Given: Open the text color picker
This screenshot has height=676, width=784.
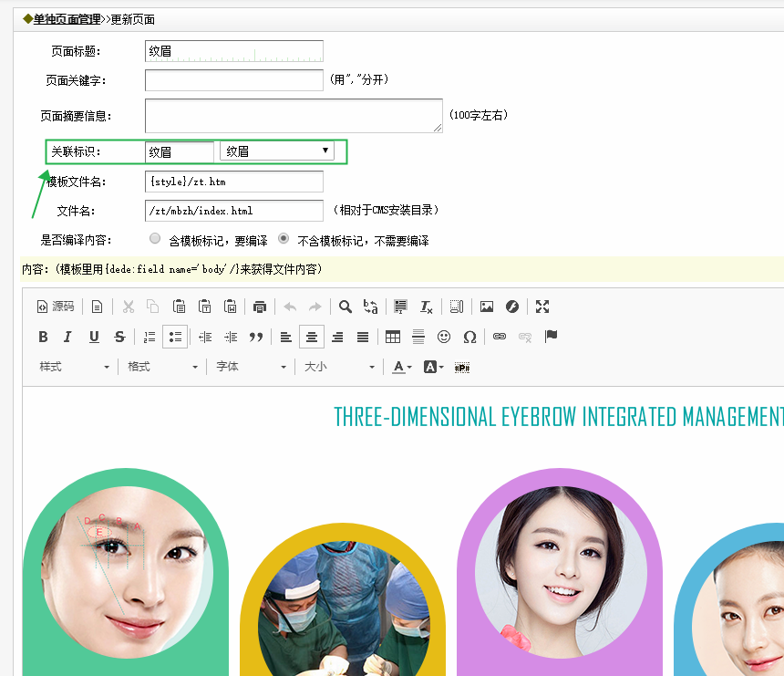Looking at the screenshot, I should pyautogui.click(x=401, y=367).
